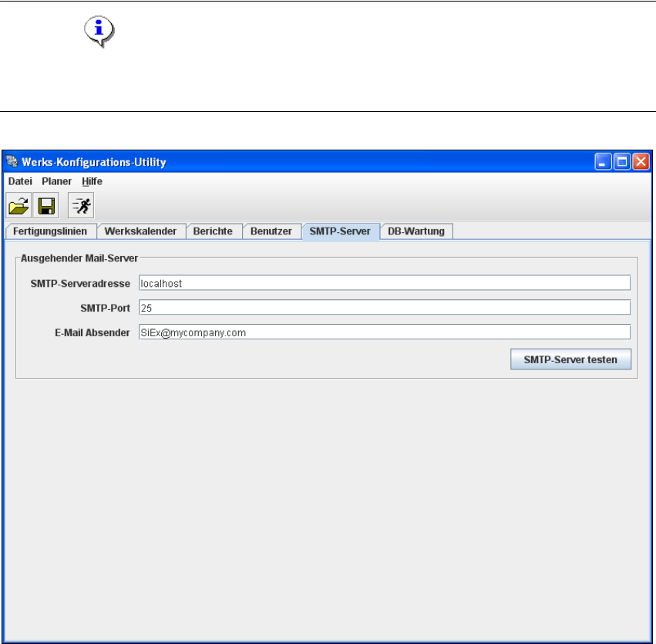
Task: Open the Hilfe menu
Action: click(92, 181)
